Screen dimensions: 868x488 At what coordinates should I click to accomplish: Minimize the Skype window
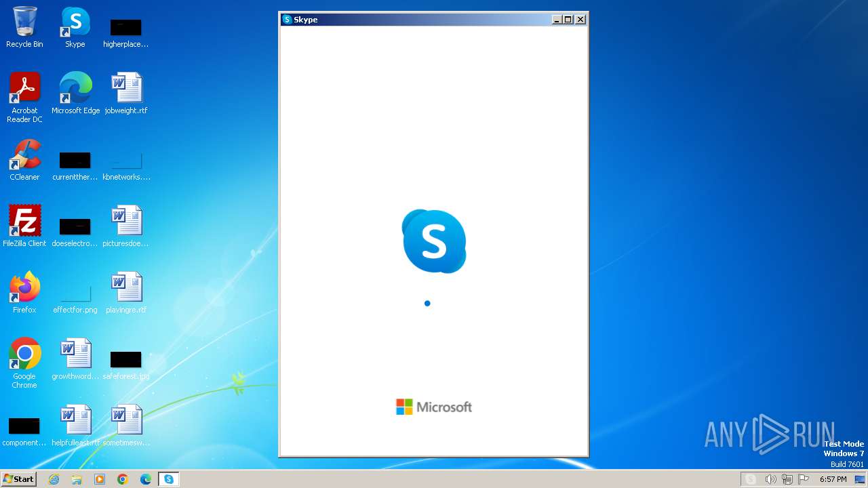[x=557, y=20]
